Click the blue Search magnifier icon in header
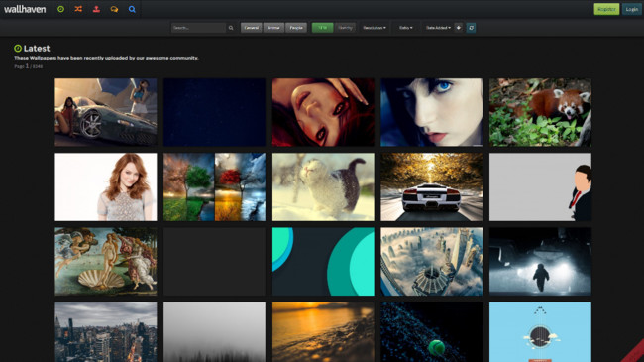The height and width of the screenshot is (362, 644). [x=132, y=9]
